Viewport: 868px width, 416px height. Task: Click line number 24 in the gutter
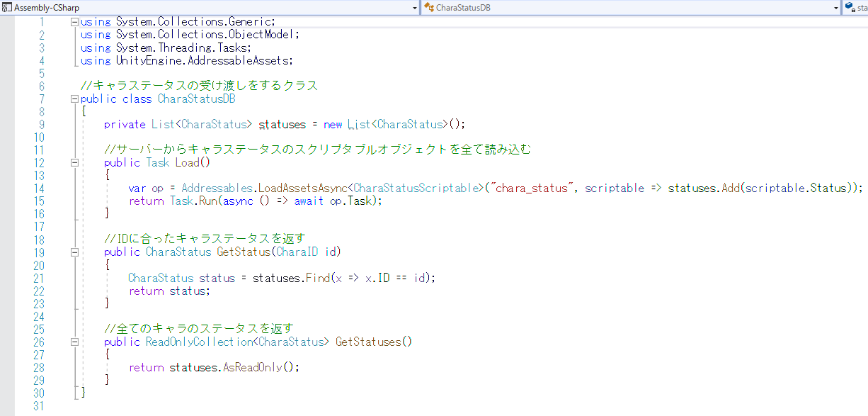click(38, 316)
